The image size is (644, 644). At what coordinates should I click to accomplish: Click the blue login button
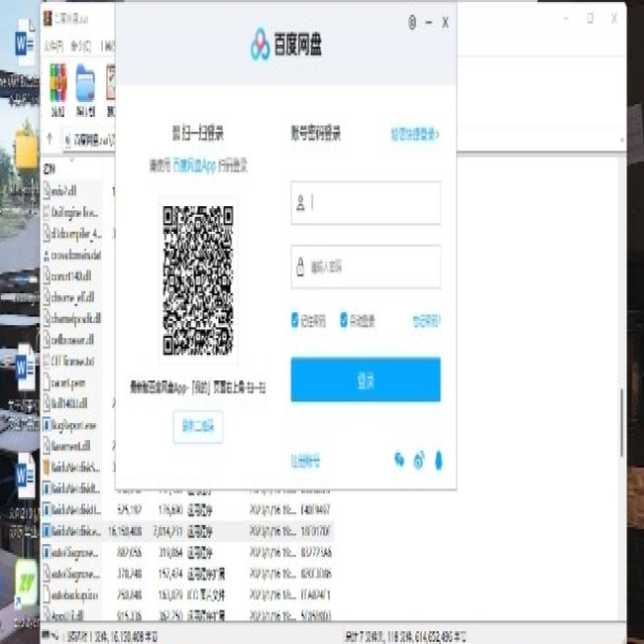(x=366, y=379)
